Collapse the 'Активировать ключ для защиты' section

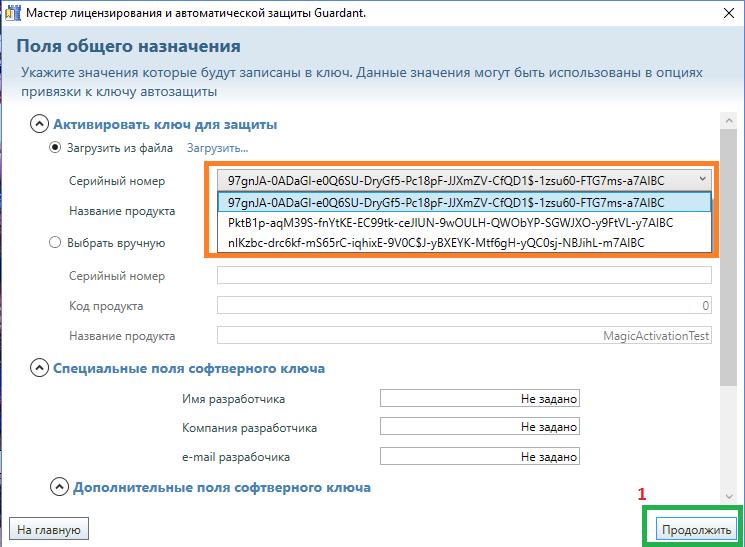pyautogui.click(x=39, y=125)
